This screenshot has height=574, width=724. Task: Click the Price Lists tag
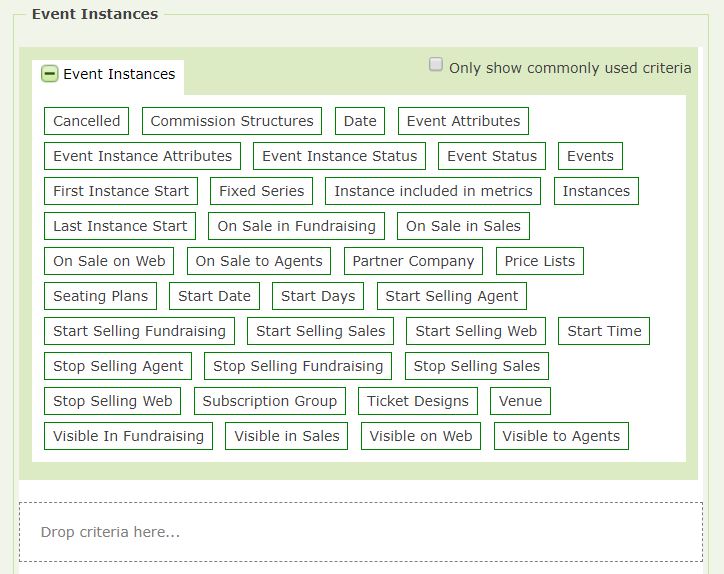tap(540, 261)
